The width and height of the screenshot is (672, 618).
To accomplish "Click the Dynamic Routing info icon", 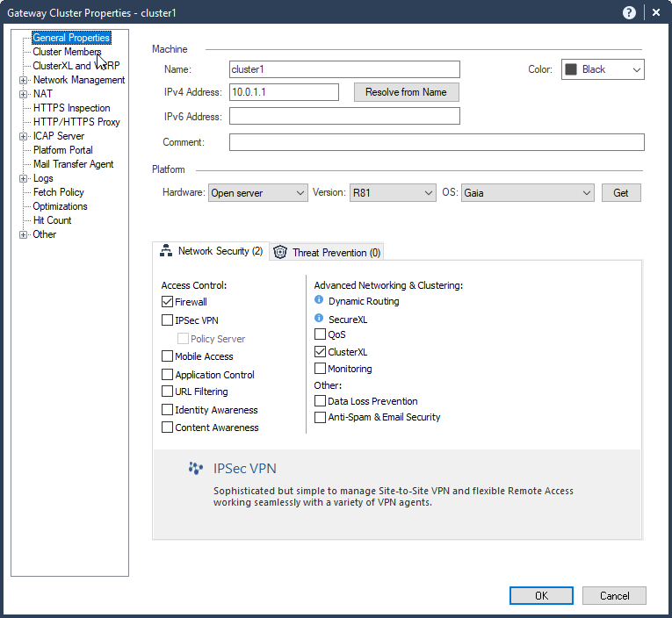I will pyautogui.click(x=319, y=300).
